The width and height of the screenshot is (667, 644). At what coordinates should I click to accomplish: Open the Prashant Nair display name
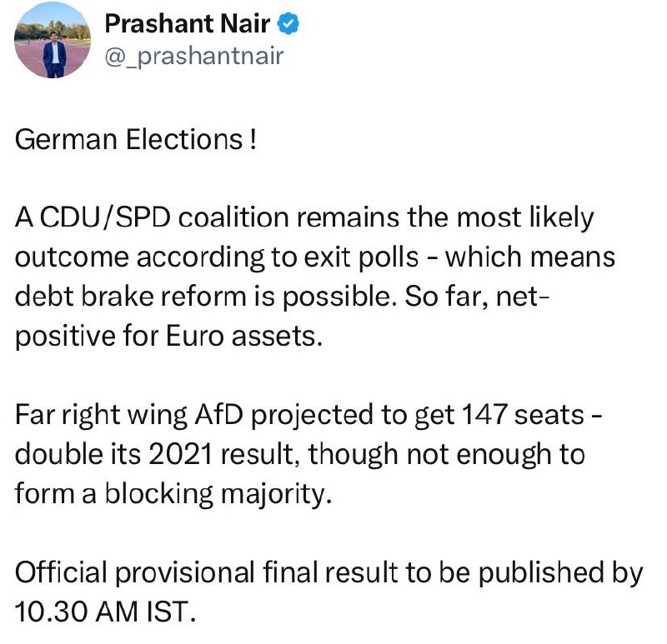[187, 23]
